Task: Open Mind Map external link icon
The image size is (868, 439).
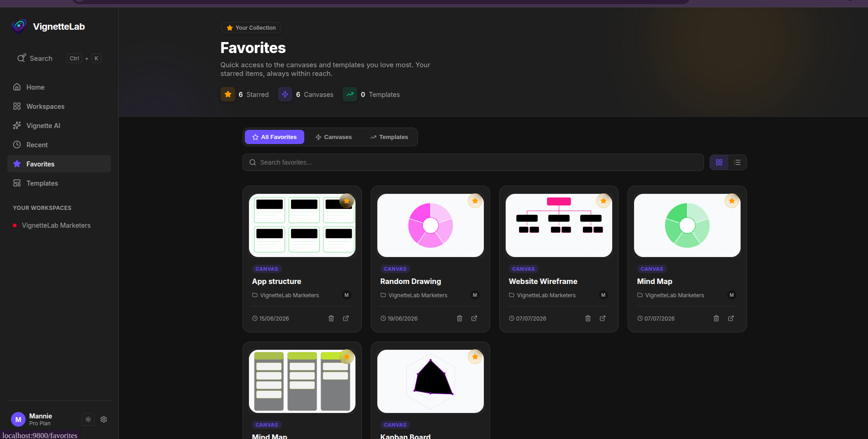Action: [x=731, y=318]
